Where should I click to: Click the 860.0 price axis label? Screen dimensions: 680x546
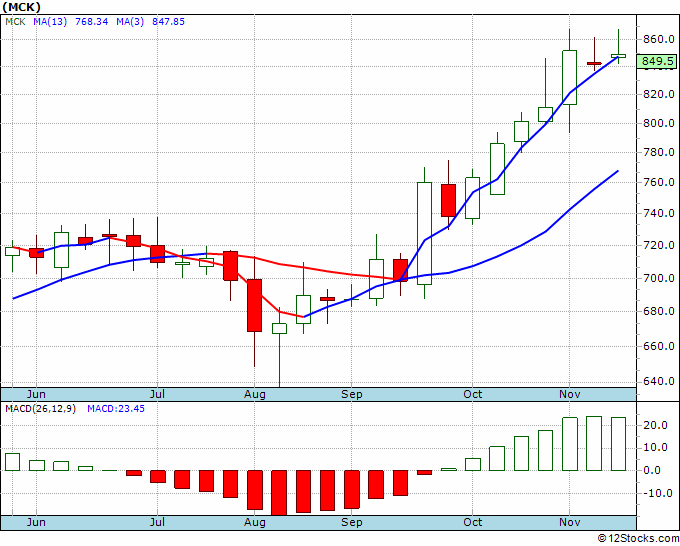point(659,39)
